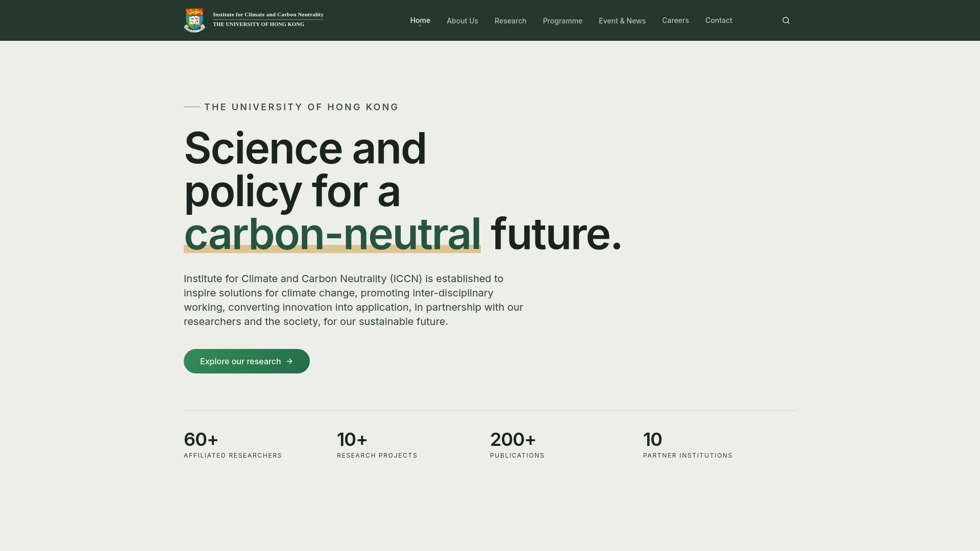This screenshot has width=980, height=551.
Task: Click the header's THE UNIVERSITY OF HONG KONG subtitle
Action: coord(258,24)
